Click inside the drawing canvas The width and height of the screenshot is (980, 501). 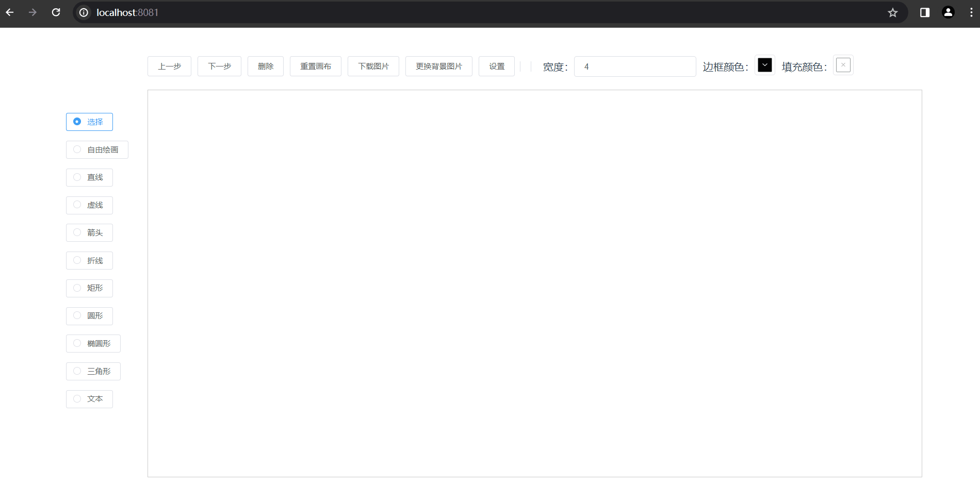pos(535,283)
